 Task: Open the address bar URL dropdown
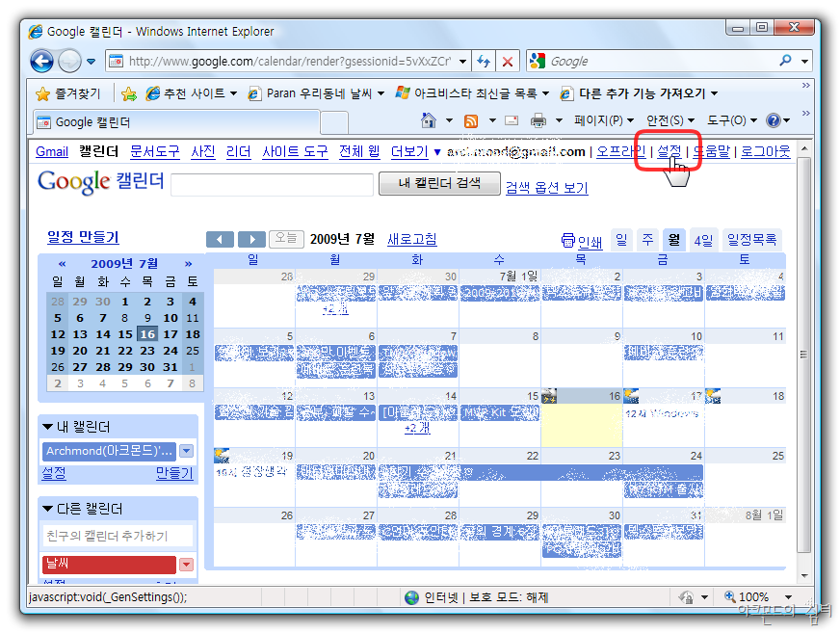(462, 61)
